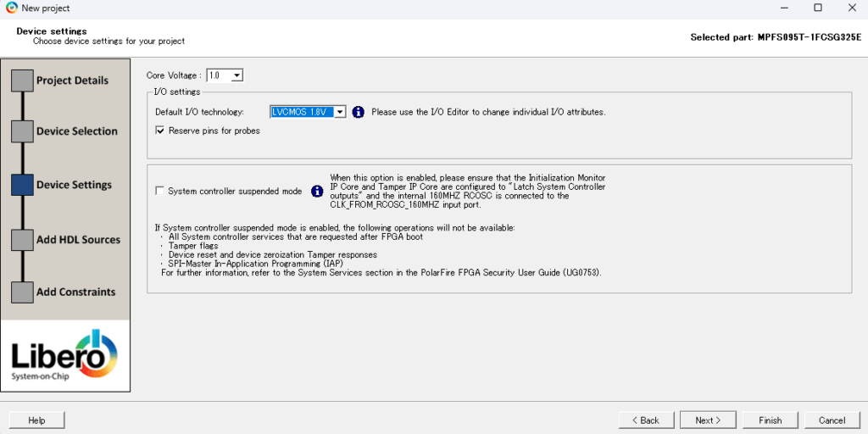Click the blue Device Settings step icon
868x434 pixels.
[x=22, y=185]
